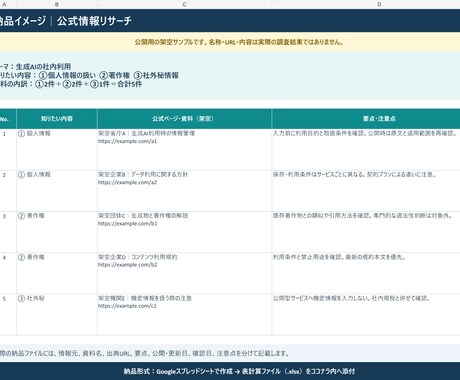Click 架空団体C 生成物と著作権の解説 text
The height and width of the screenshot is (380, 460).
pyautogui.click(x=143, y=216)
